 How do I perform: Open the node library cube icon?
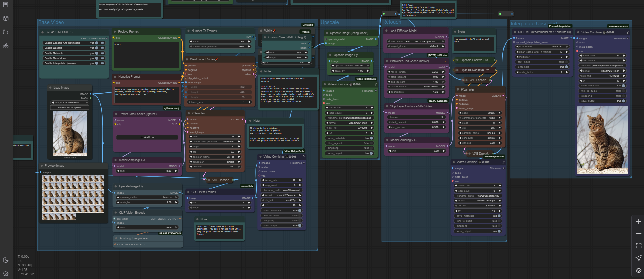click(6, 18)
